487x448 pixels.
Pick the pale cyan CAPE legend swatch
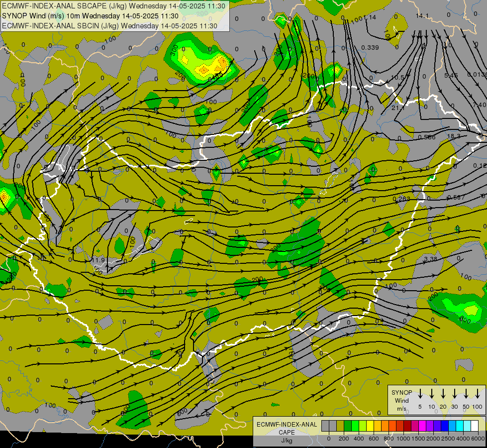(x=467, y=426)
